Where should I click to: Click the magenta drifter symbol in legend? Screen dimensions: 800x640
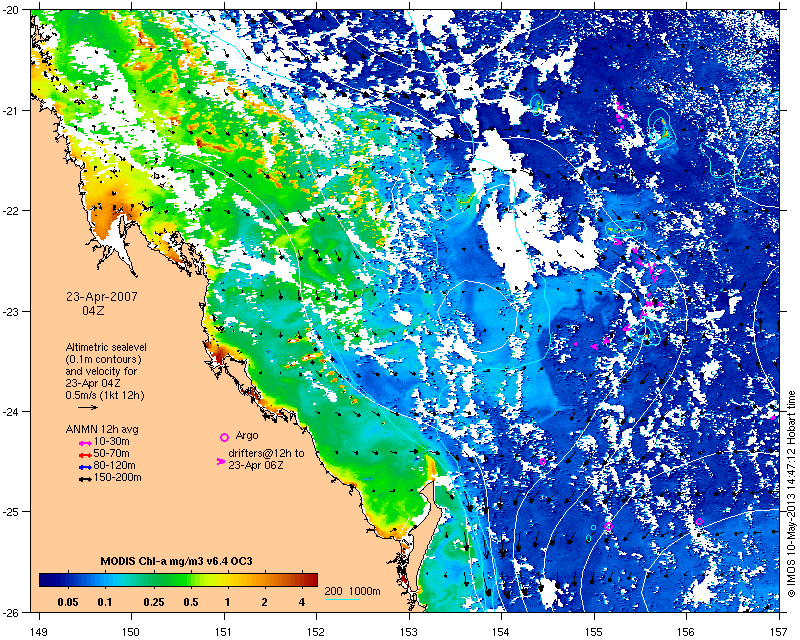pyautogui.click(x=220, y=461)
